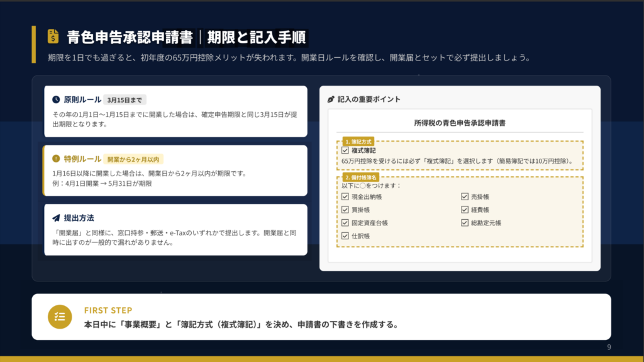This screenshot has width=644, height=362.
Task: Click the 3月15日まで badge
Action: pyautogui.click(x=125, y=99)
